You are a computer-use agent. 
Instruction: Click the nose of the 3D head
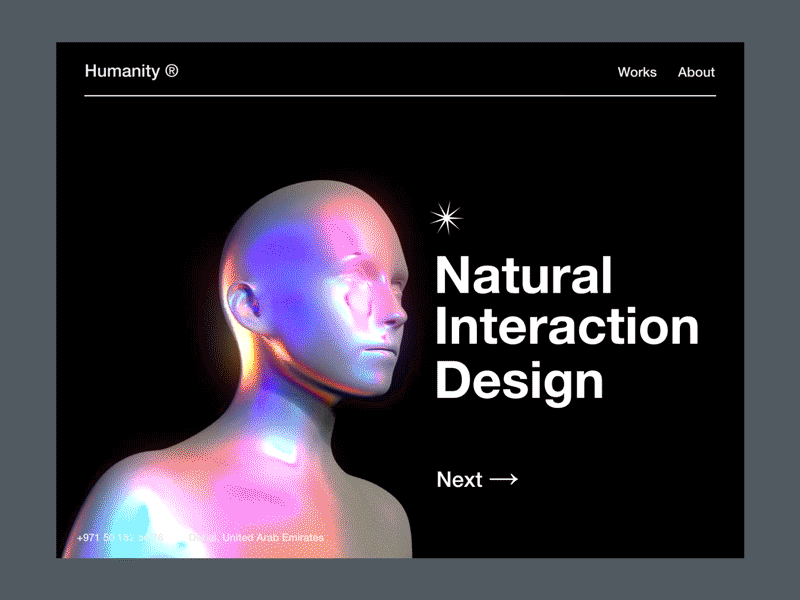pyautogui.click(x=398, y=312)
